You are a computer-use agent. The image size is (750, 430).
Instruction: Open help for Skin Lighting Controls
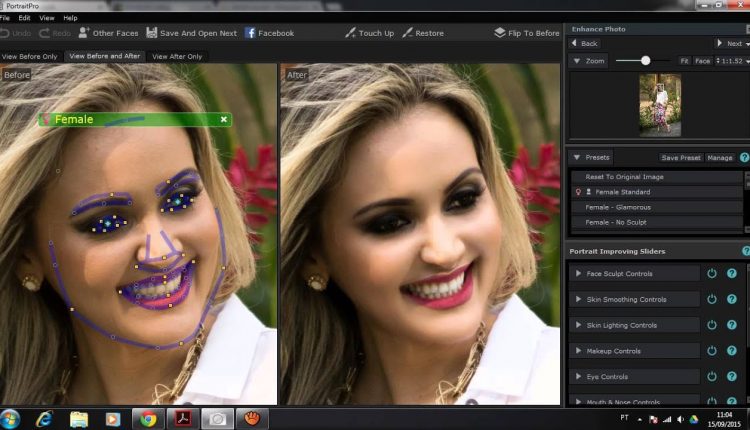[x=732, y=325]
